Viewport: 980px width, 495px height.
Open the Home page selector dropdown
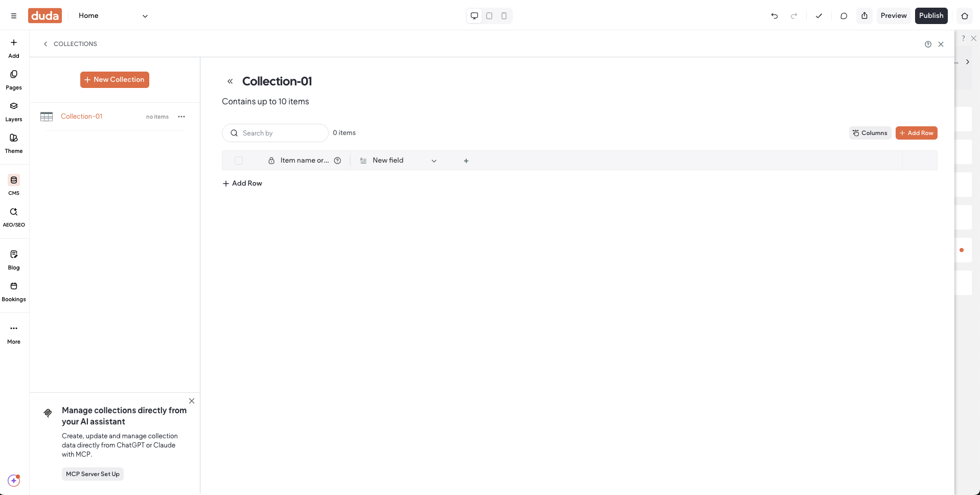[113, 16]
